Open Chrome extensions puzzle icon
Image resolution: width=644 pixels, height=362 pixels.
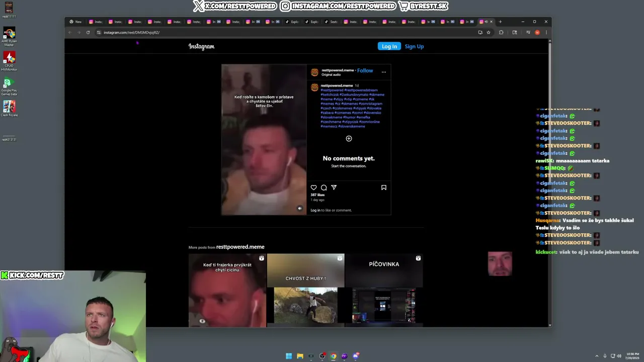(x=501, y=32)
